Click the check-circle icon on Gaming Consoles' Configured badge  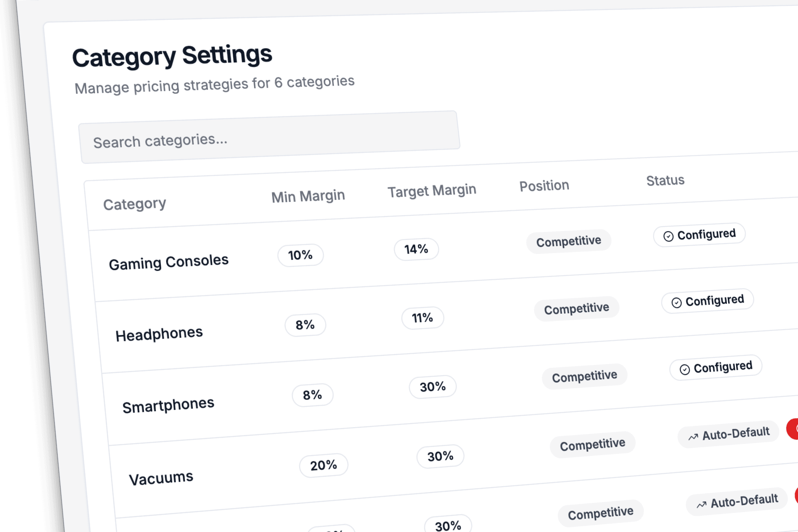(668, 236)
